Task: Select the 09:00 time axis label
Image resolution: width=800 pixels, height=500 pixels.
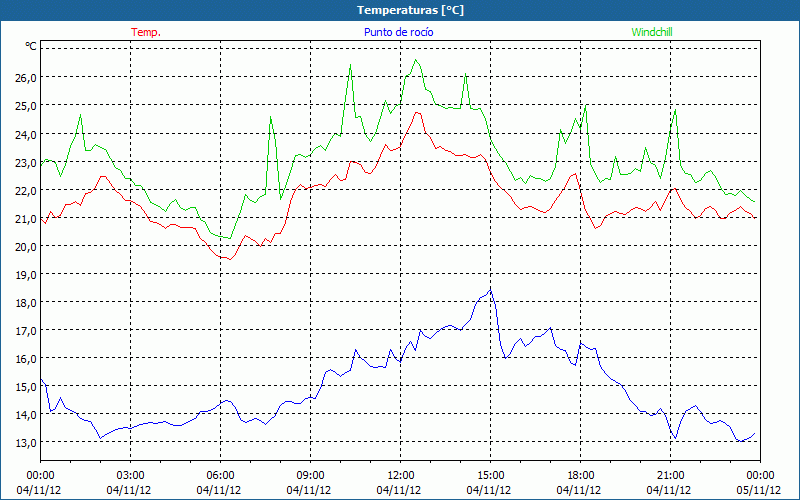Action: coord(310,475)
